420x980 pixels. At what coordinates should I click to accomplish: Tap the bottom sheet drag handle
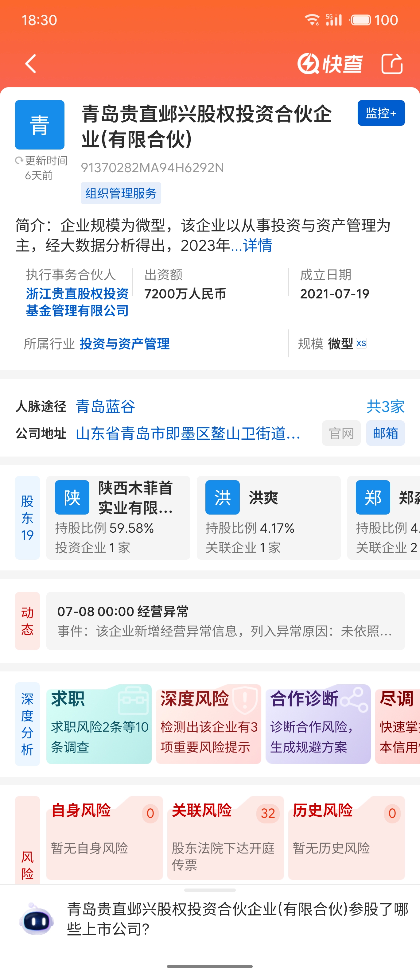pos(210,890)
